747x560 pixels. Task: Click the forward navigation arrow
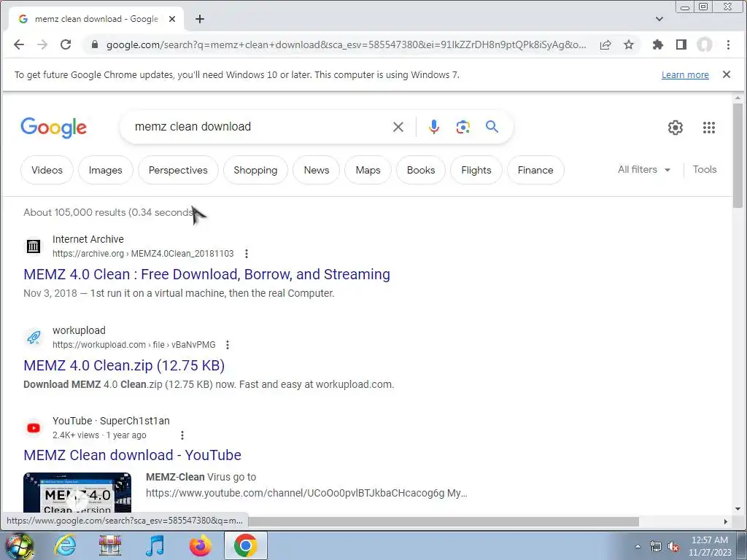pyautogui.click(x=42, y=44)
